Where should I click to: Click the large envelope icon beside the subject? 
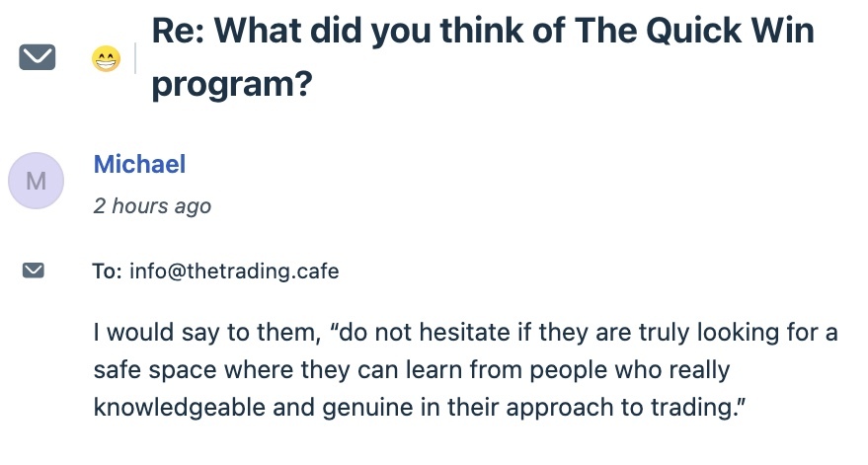38,57
